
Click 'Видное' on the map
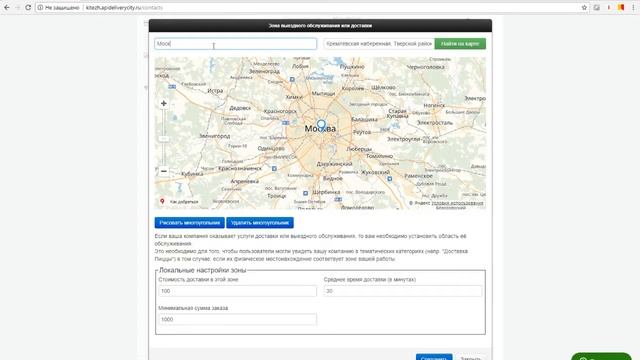[x=333, y=178]
